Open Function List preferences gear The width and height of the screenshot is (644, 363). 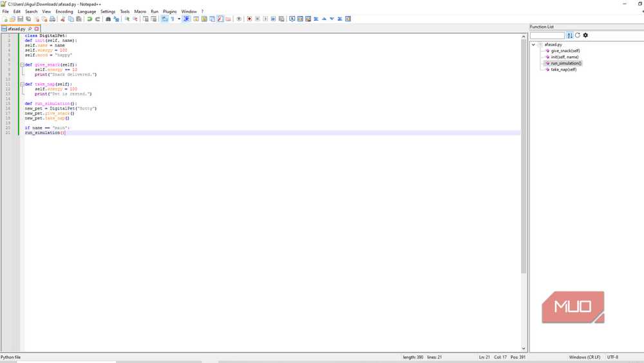pos(585,35)
